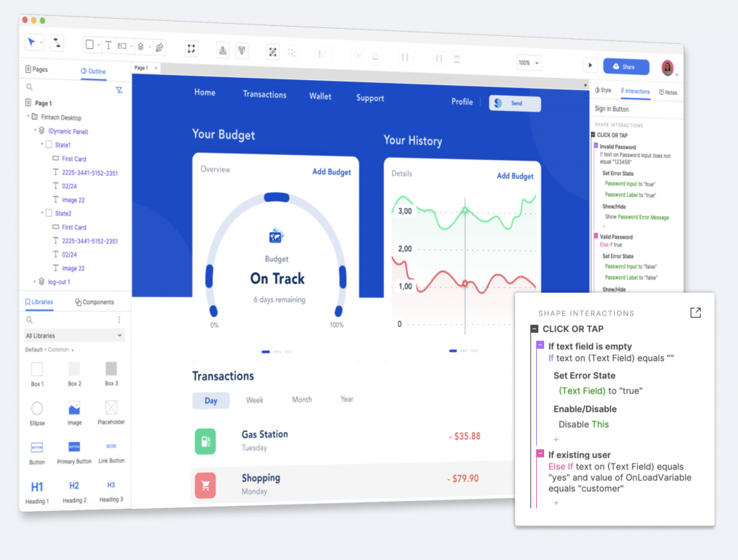Select the arrow selection tool
The image size is (738, 560).
click(x=31, y=43)
